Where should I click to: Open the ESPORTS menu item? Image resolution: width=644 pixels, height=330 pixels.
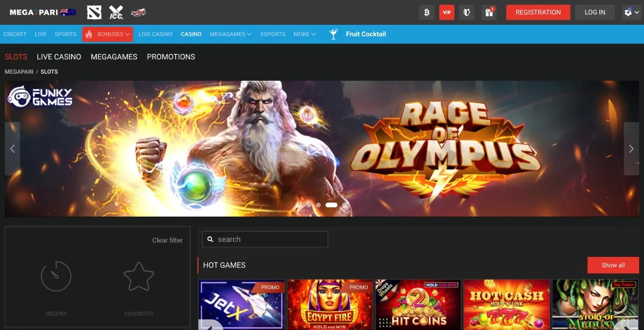(x=272, y=34)
